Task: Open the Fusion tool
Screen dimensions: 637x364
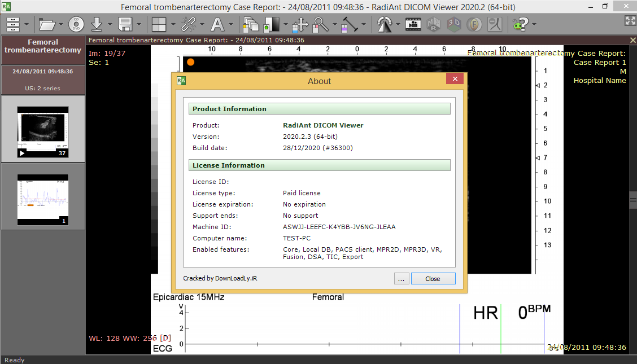Action: click(x=474, y=24)
